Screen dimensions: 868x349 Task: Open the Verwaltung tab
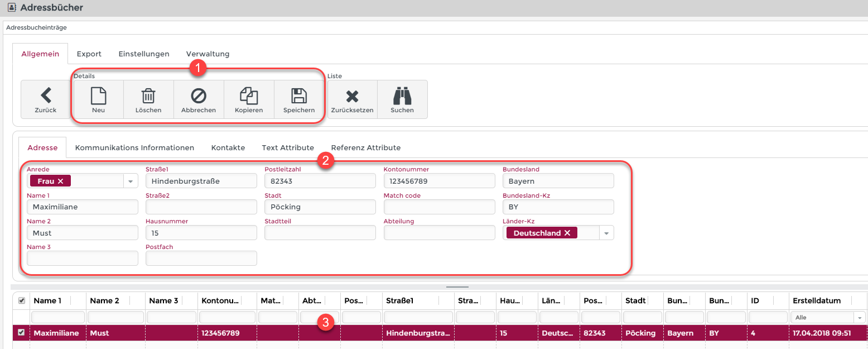point(208,54)
